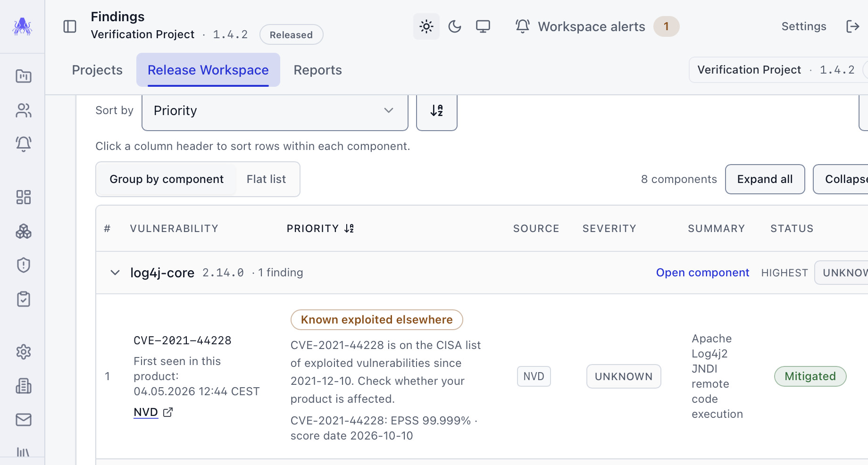Click the octopus app logo

[22, 26]
